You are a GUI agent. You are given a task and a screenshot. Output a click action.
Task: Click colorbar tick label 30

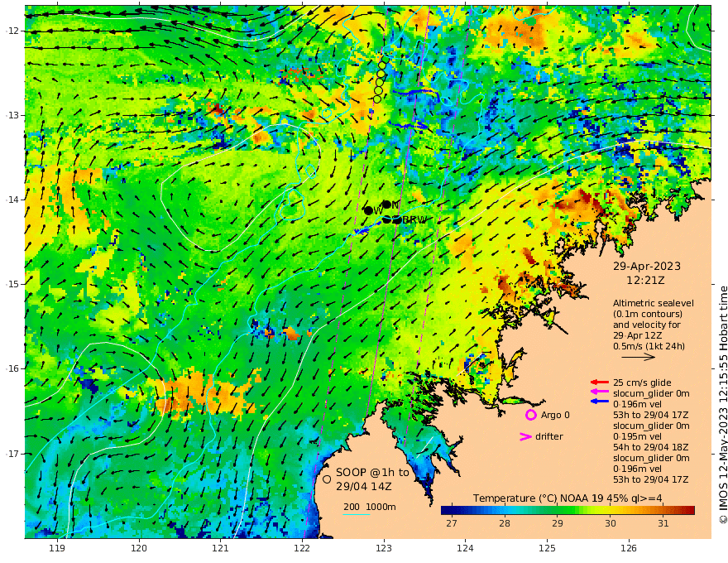(610, 523)
